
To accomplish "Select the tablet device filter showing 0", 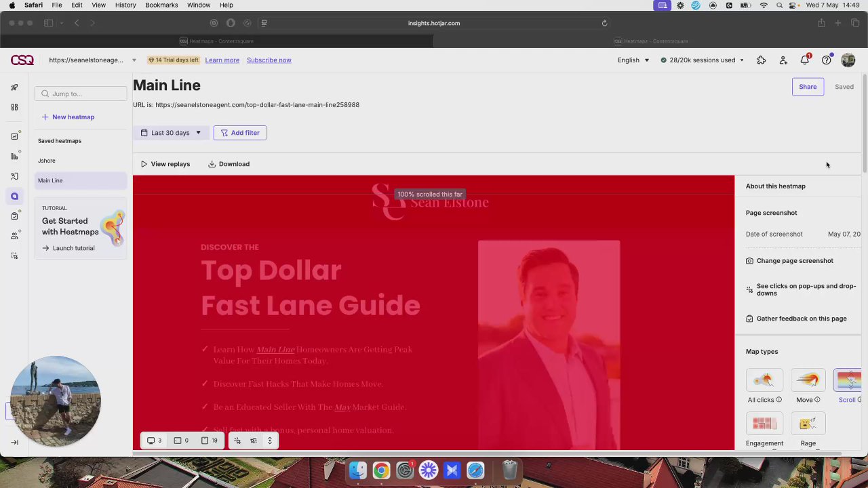I will point(181,441).
